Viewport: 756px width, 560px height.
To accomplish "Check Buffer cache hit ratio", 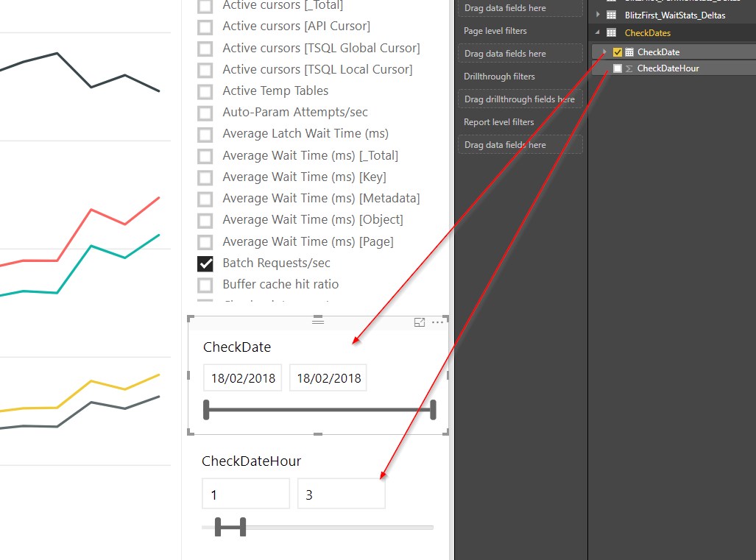I will [205, 285].
